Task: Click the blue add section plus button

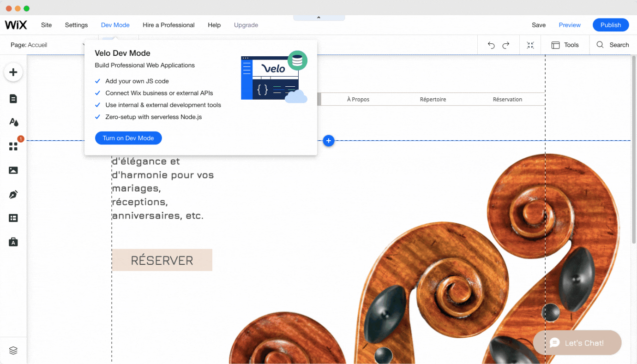Action: (329, 141)
